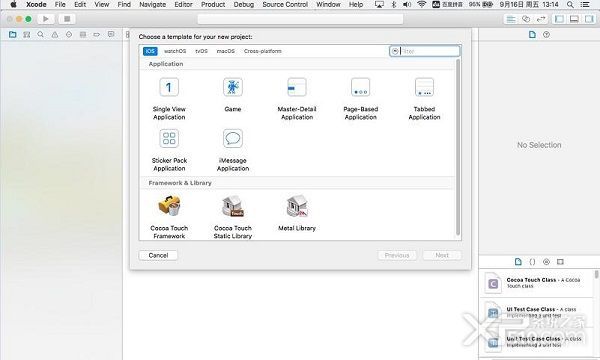Pick the Page-Based Application template
Screen dimensions: 600x360
click(360, 99)
